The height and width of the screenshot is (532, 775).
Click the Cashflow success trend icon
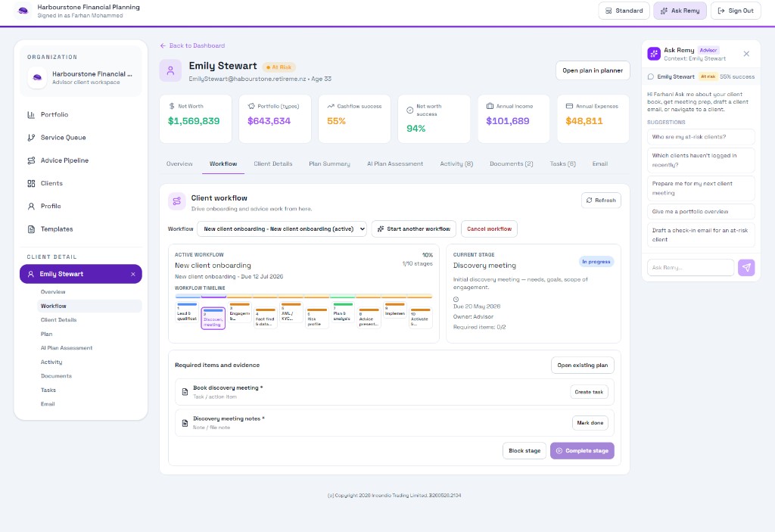(331, 106)
